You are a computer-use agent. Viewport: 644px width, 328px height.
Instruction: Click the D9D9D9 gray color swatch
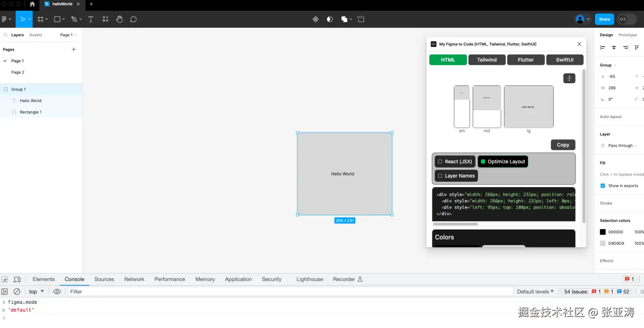pos(603,243)
